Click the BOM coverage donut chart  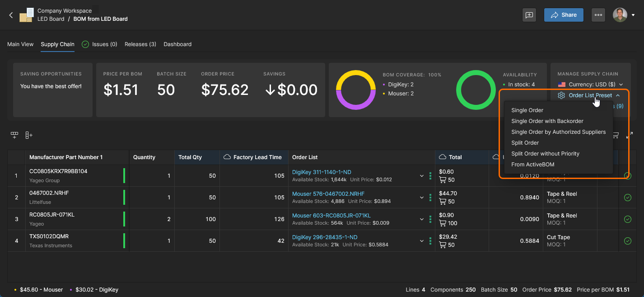tap(356, 90)
